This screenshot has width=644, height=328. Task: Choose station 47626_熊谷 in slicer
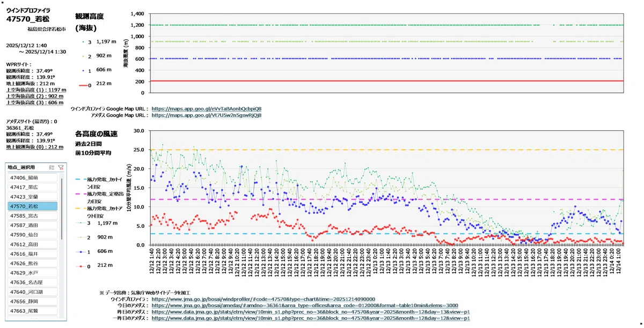click(33, 263)
